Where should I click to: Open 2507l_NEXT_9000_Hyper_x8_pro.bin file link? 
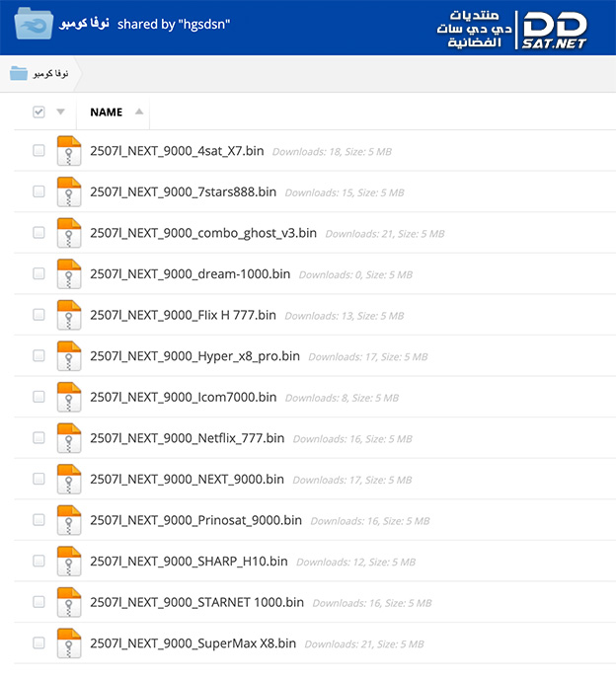194,356
